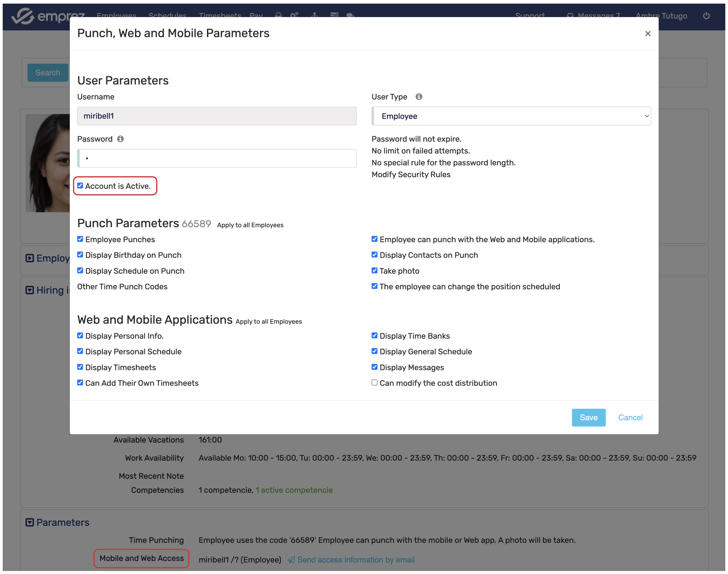Click Modify Security Rules link
The width and height of the screenshot is (728, 574).
click(x=411, y=175)
